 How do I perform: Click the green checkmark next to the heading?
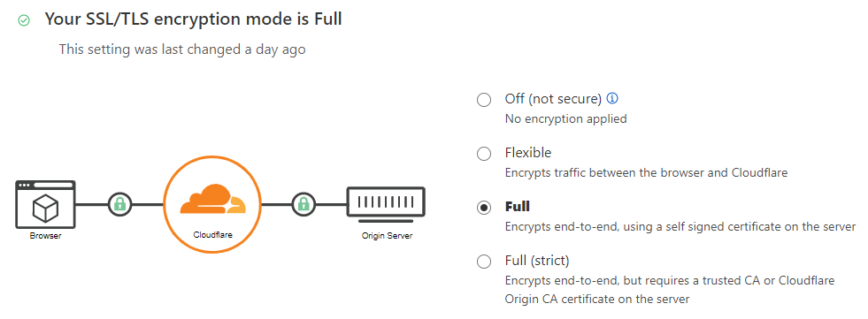point(24,20)
